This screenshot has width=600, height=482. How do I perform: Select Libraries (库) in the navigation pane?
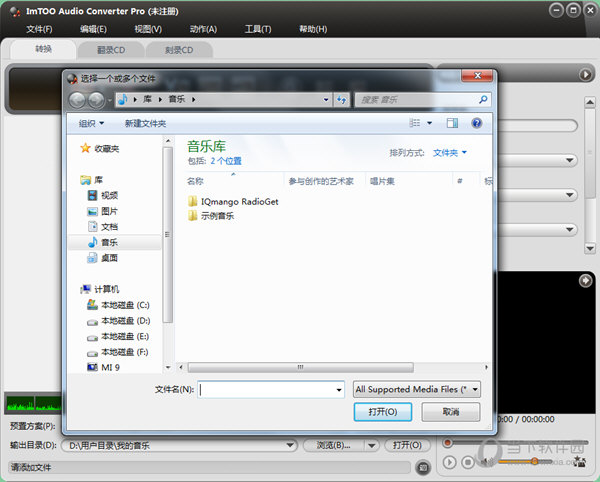pos(91,180)
